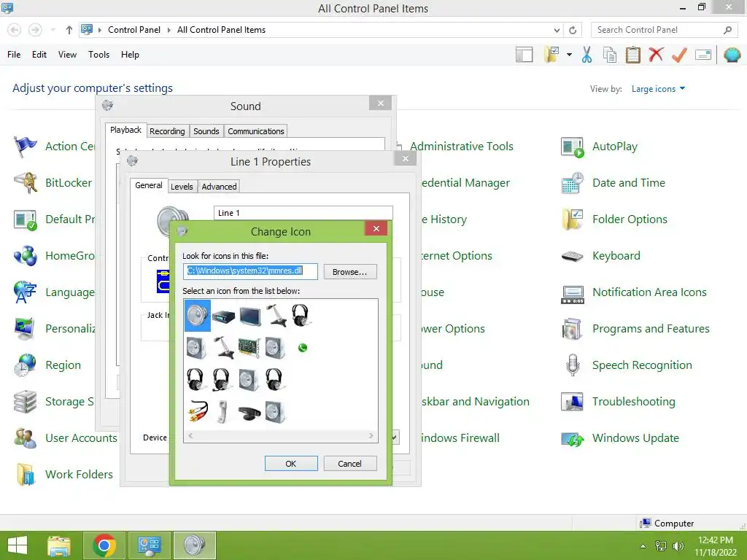Viewport: 747px width, 560px height.
Task: Switch to Recording tab in Sound window
Action: click(167, 131)
